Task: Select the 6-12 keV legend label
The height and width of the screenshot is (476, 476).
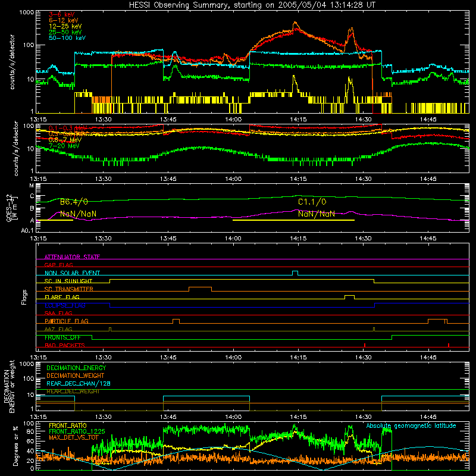Action: [x=63, y=20]
